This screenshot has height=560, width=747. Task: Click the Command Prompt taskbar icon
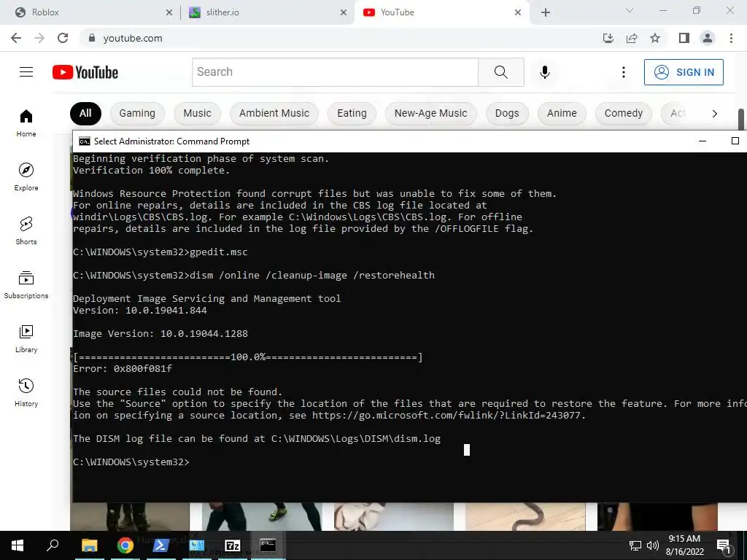(x=268, y=545)
